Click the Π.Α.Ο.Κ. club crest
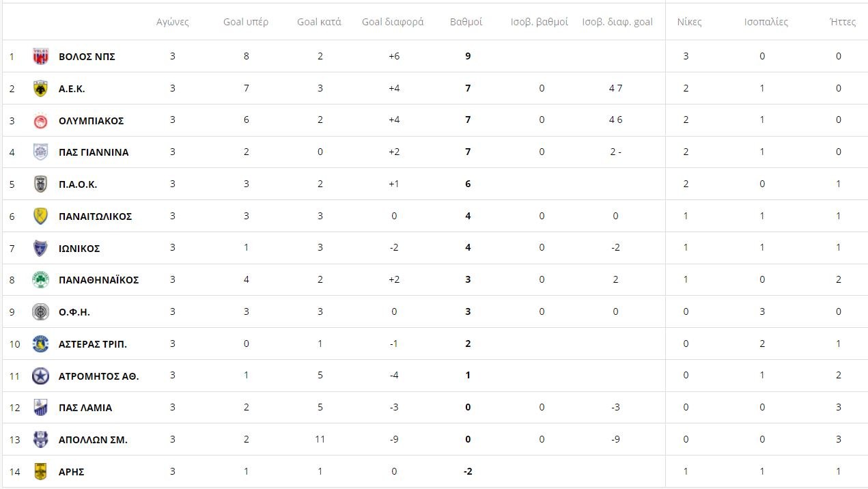Screen dimensions: 868x489 (40, 184)
